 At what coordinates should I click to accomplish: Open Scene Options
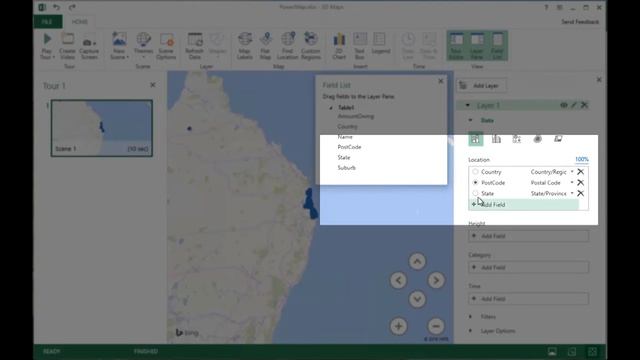(x=166, y=46)
